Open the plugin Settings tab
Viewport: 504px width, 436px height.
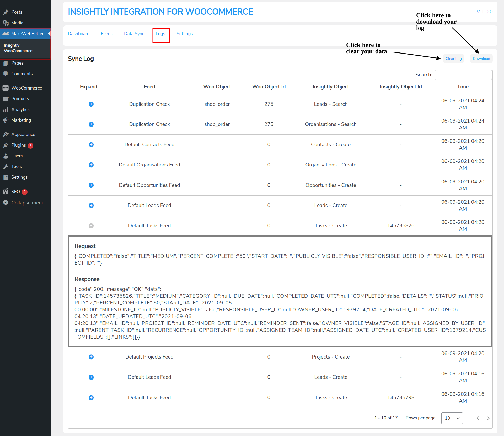(185, 34)
